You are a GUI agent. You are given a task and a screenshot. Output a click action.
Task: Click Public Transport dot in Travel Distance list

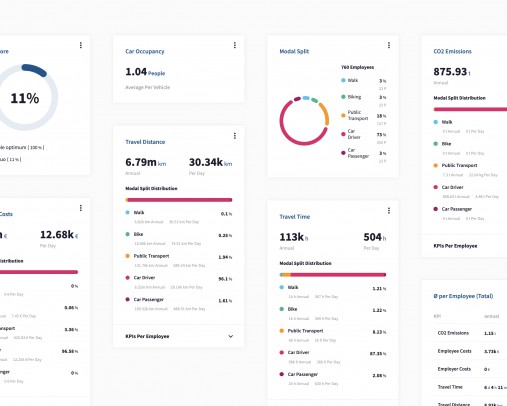point(127,256)
